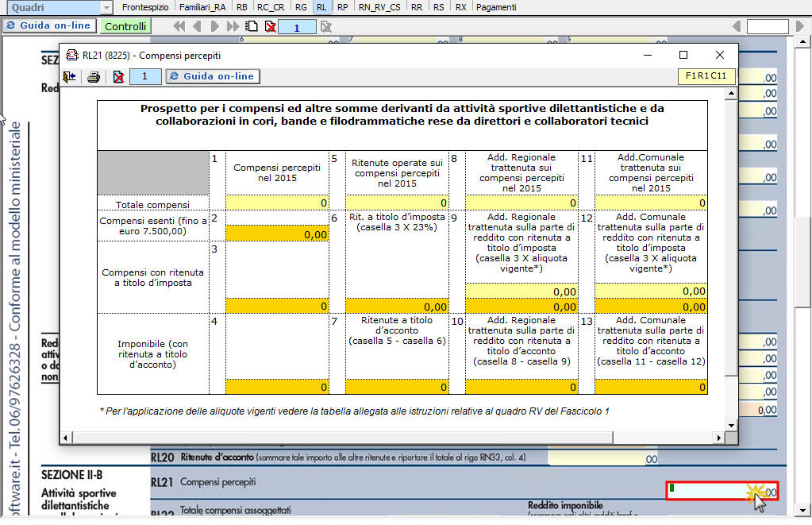Click the exit door icon in RL21 dialog
Viewport: 812px width, 525px height.
tap(69, 77)
